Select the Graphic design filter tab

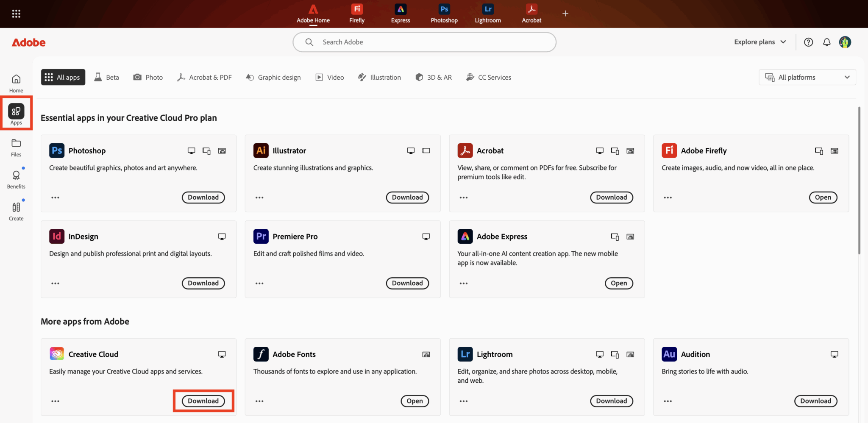click(x=273, y=77)
